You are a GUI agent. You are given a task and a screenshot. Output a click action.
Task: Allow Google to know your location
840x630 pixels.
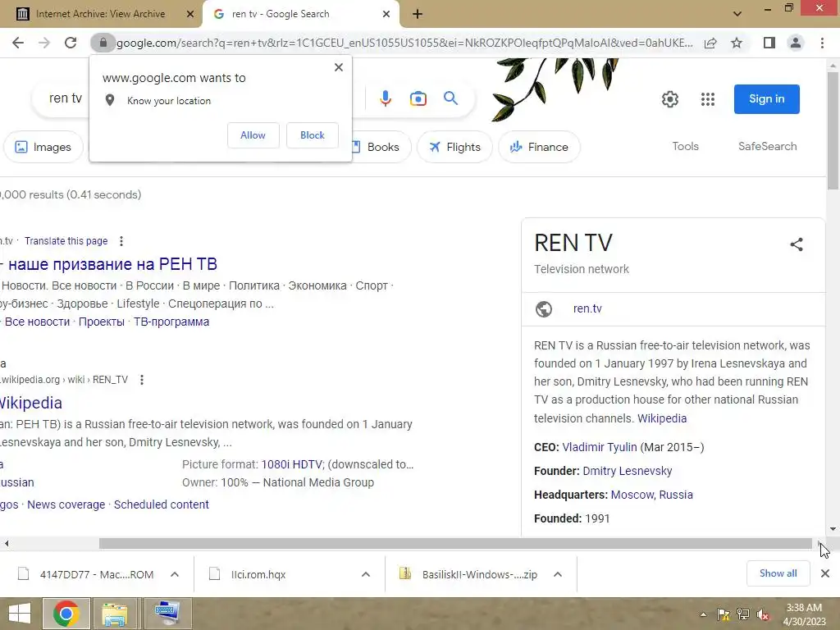point(253,135)
